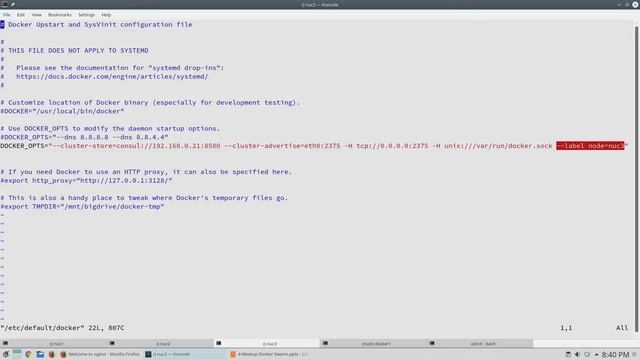
Task: Open the clipboard tray icon
Action: click(568, 354)
